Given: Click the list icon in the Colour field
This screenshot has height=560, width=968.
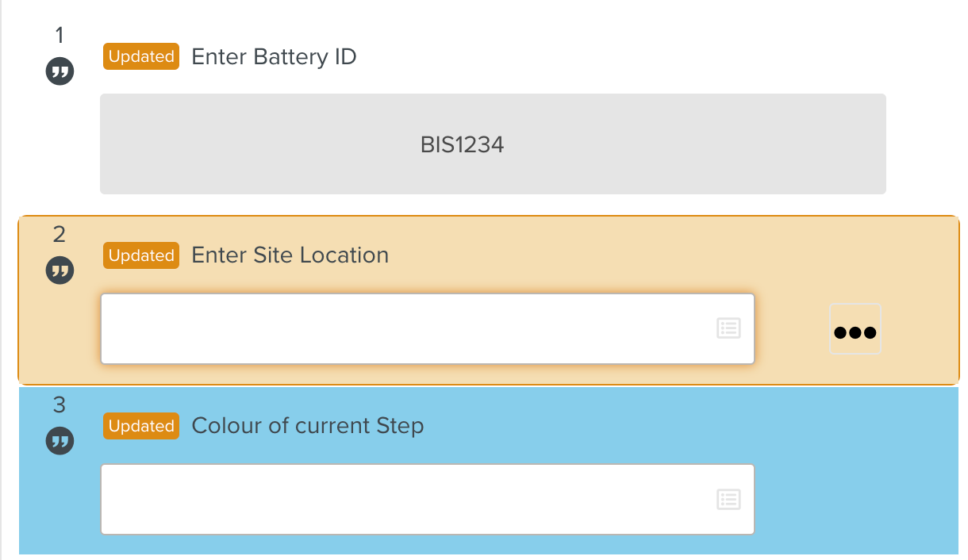Looking at the screenshot, I should [728, 499].
